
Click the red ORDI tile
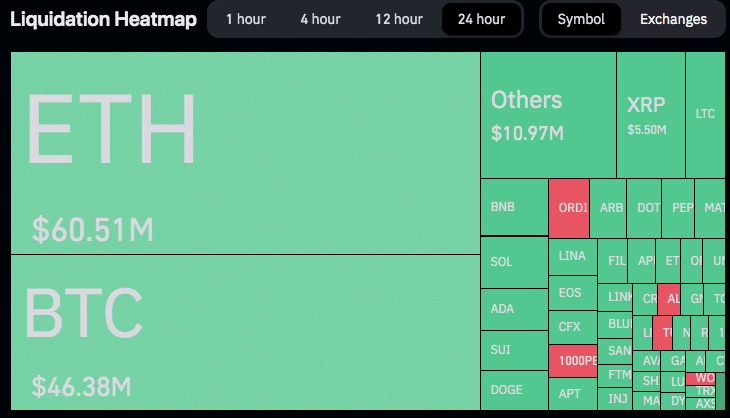(x=569, y=208)
